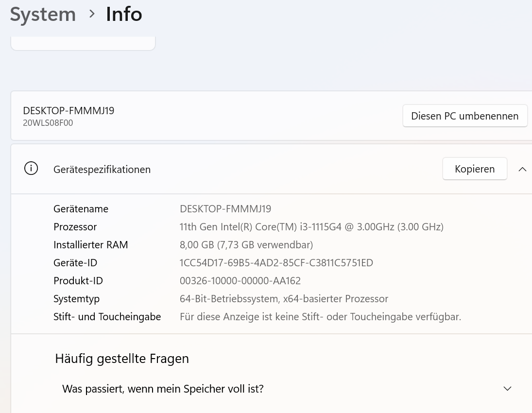Click the Geräte-ID value string

click(x=276, y=263)
